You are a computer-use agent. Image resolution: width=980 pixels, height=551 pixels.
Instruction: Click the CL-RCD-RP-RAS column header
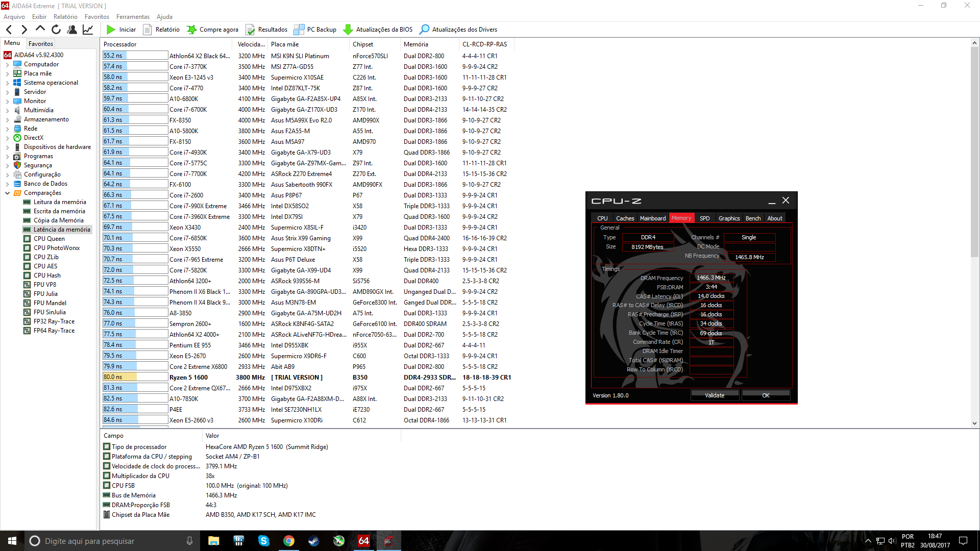coord(486,44)
